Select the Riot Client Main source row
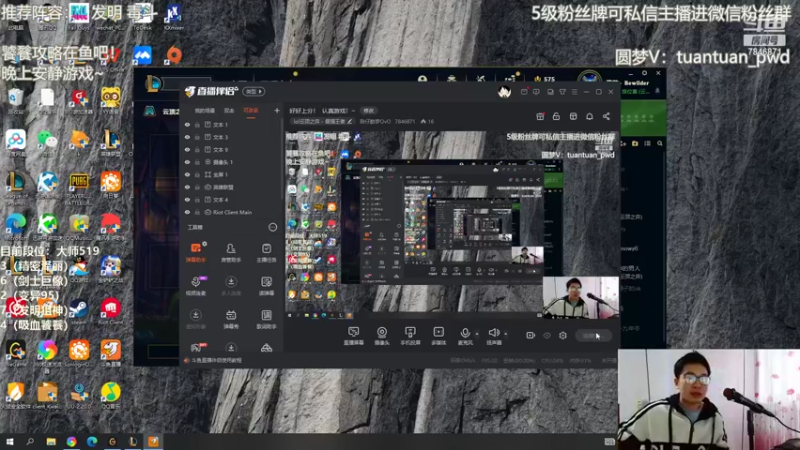The height and width of the screenshot is (450, 800). [232, 212]
